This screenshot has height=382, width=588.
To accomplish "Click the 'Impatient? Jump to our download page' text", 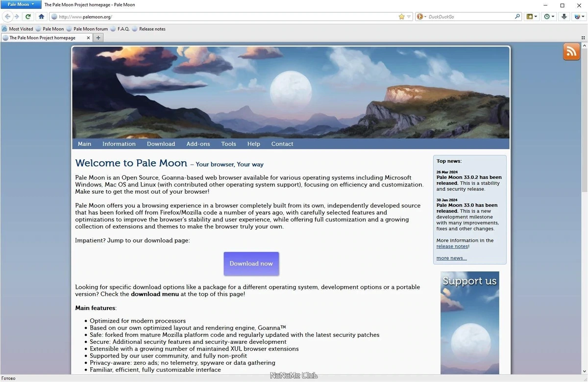I will click(x=132, y=240).
